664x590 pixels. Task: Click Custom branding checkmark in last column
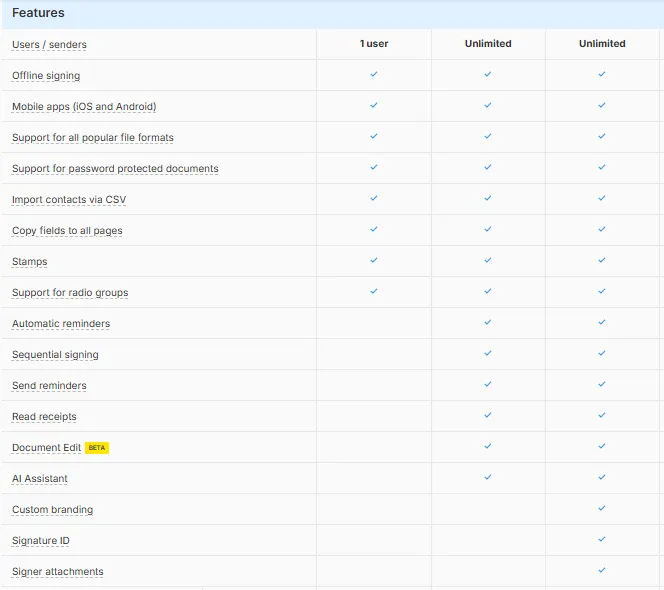coord(602,508)
